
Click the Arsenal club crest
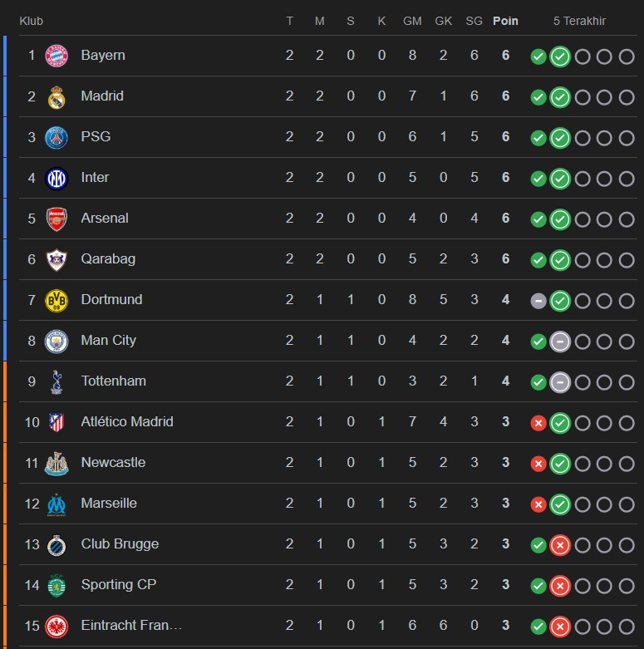coord(57,219)
